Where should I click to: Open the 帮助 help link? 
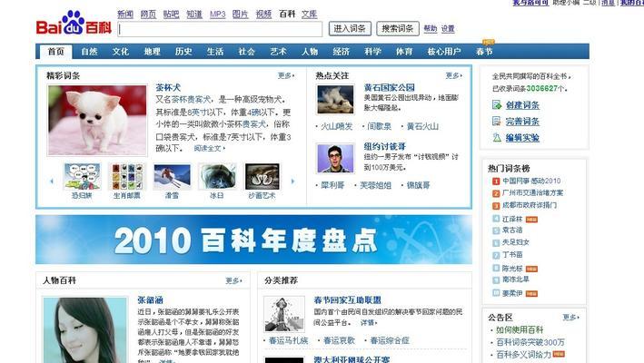(431, 29)
